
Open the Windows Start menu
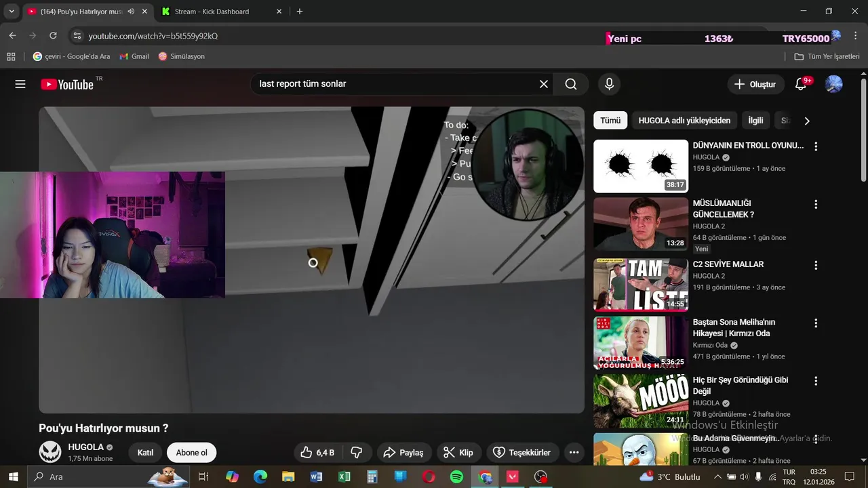[13, 476]
